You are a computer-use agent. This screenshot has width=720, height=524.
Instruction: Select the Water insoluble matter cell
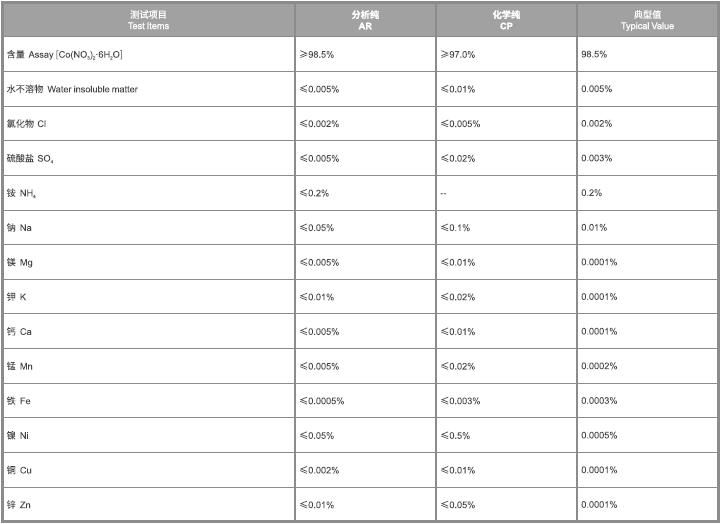72,89
